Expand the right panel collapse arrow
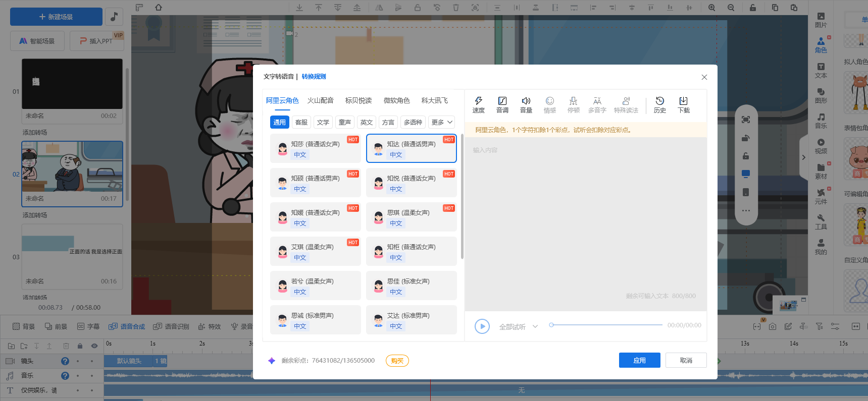The width and height of the screenshot is (868, 401). click(x=803, y=157)
